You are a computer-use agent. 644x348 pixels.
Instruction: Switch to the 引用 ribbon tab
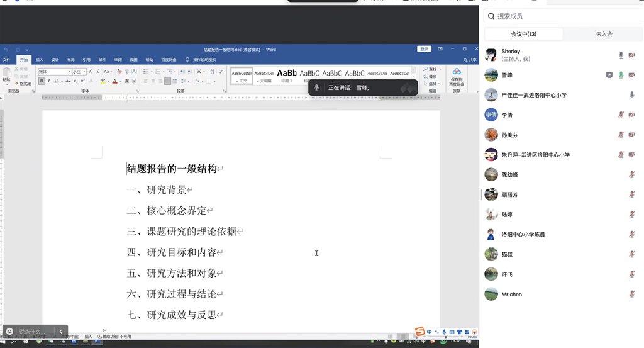(x=86, y=60)
